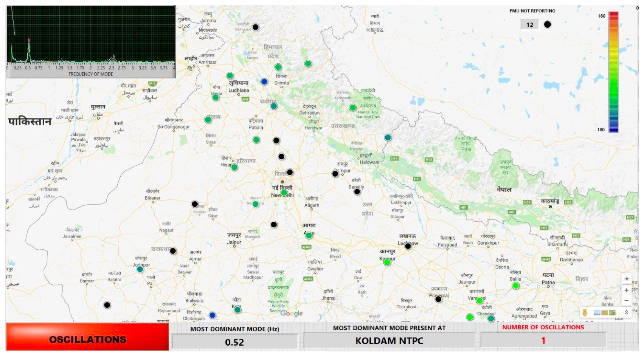Select the first blue map imagery thumbnail

(597, 313)
